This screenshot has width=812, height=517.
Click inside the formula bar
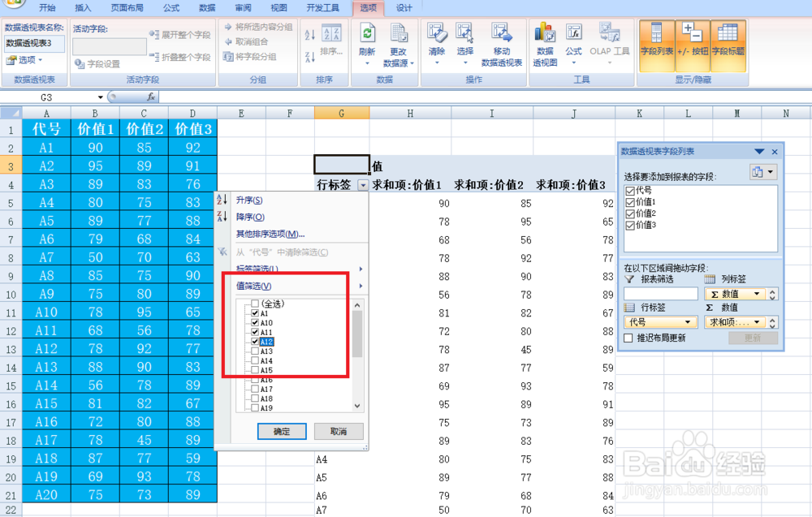click(485, 97)
